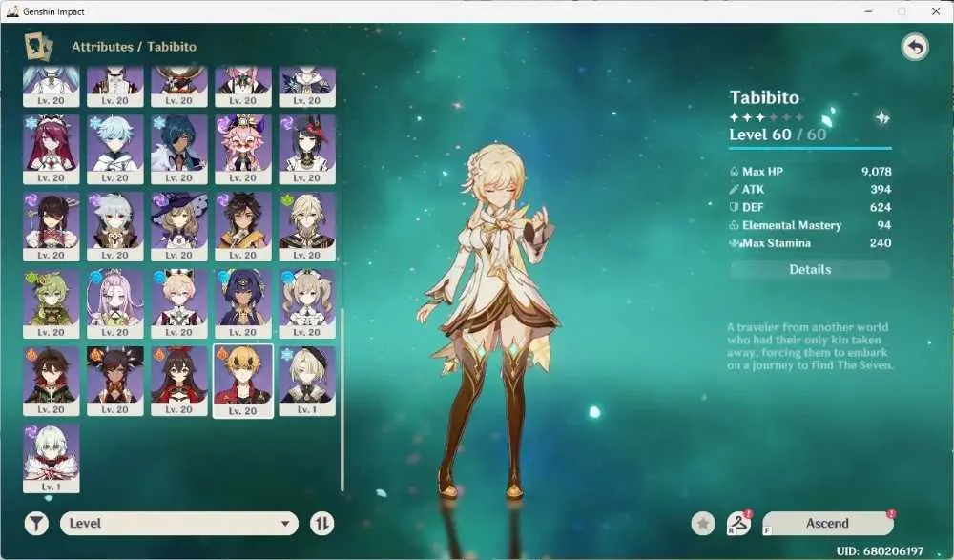The width and height of the screenshot is (954, 560).
Task: Select Thoma's highlighted portrait
Action: pos(242,382)
